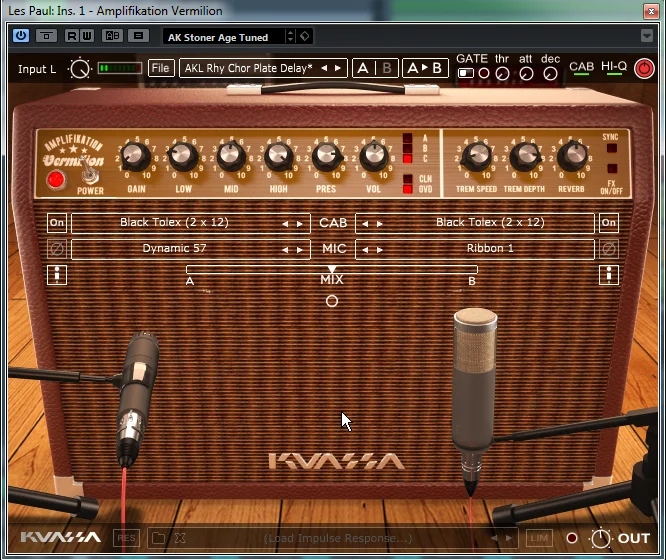Screen dimensions: 666x560
Task: Click right mic position icon
Action: [609, 275]
